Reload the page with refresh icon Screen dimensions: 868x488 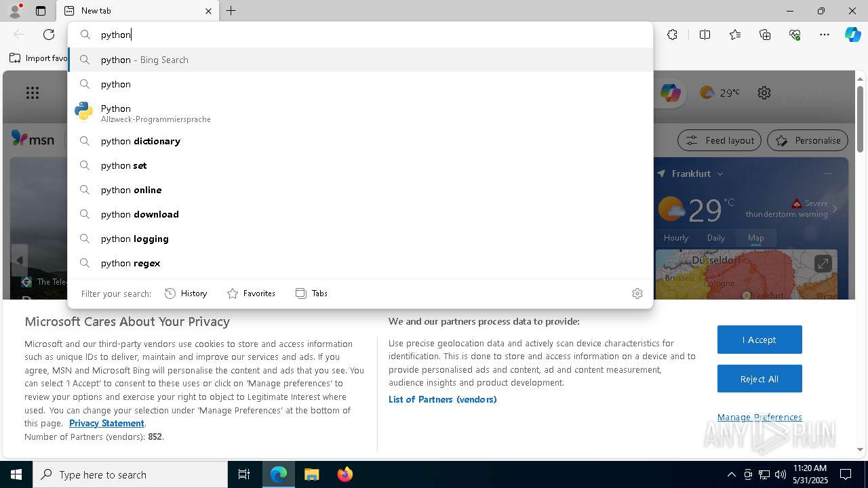tap(49, 35)
